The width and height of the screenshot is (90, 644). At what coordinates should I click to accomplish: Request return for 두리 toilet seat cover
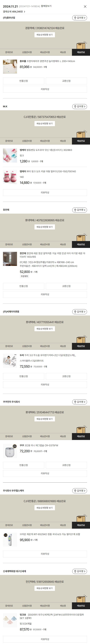[x=24, y=376]
